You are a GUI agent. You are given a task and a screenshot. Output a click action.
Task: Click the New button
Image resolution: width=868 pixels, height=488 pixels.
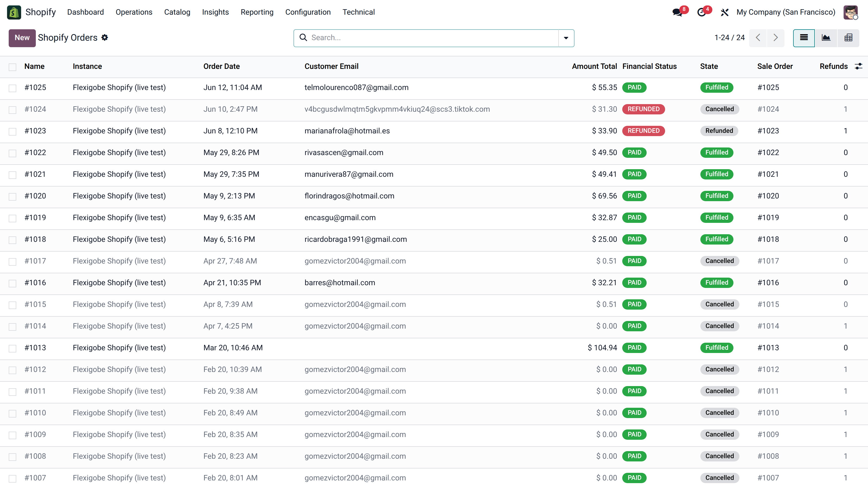pyautogui.click(x=22, y=38)
